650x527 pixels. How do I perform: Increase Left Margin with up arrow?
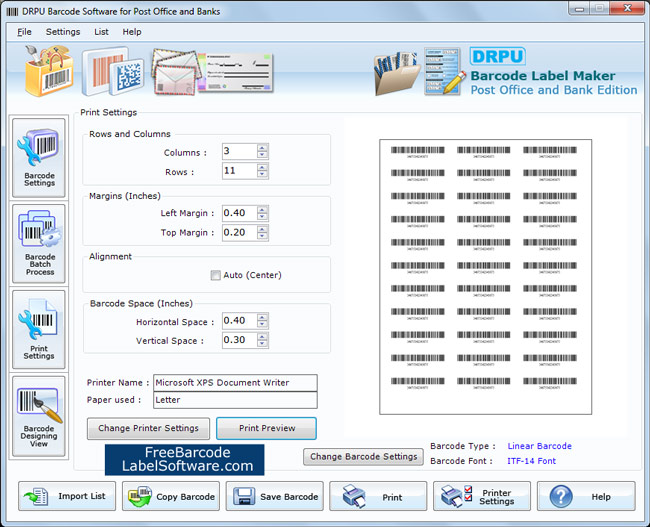pos(262,209)
